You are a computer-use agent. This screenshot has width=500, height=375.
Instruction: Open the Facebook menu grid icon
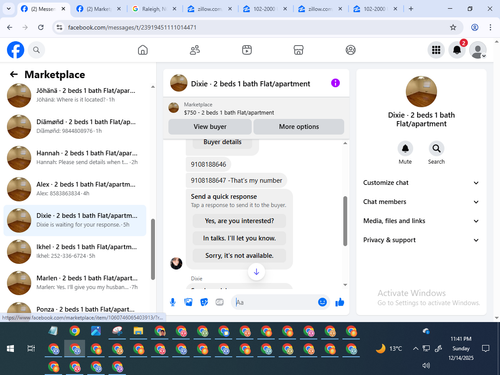click(436, 50)
